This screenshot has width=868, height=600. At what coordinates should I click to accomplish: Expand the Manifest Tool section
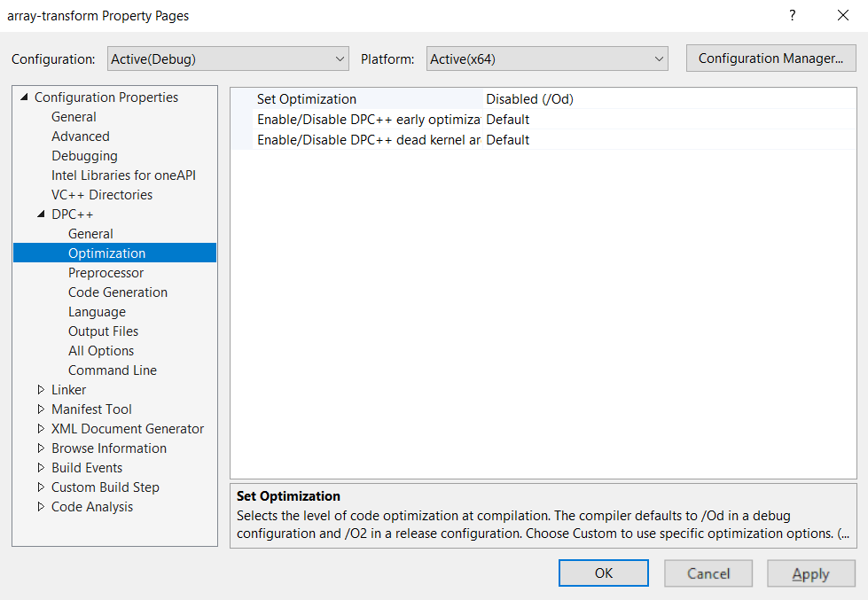(x=41, y=409)
